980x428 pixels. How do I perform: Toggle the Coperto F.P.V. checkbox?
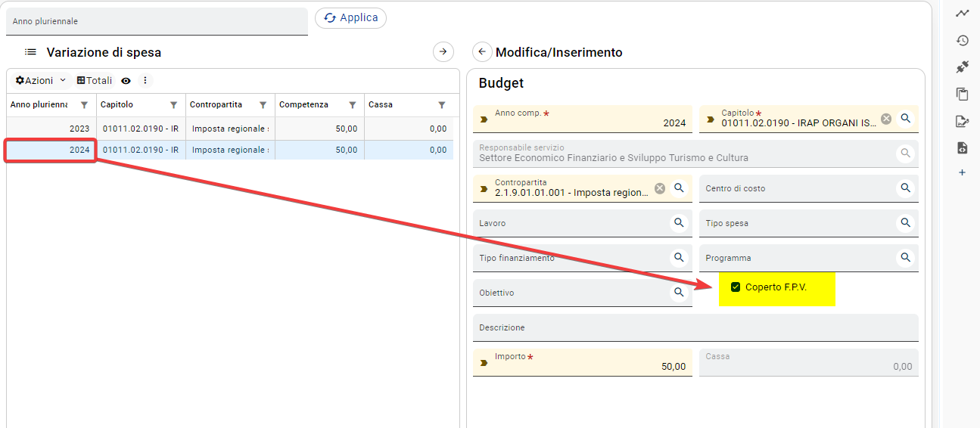[735, 287]
